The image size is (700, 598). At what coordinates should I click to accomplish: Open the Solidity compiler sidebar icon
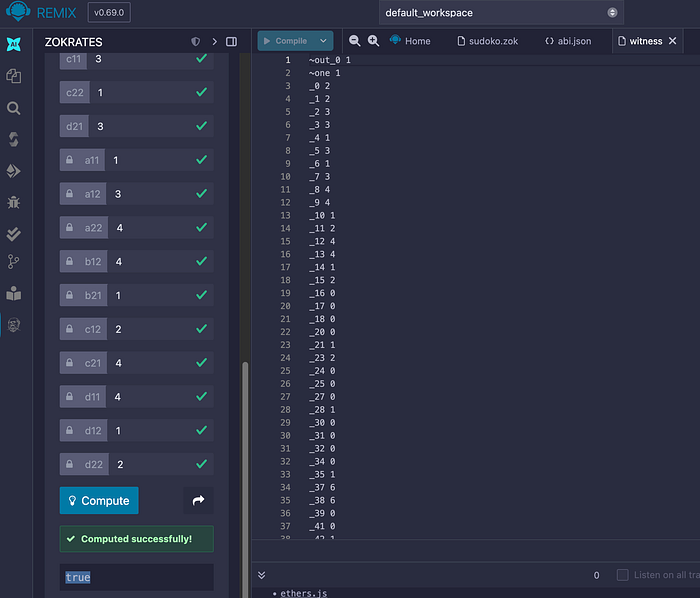[x=13, y=140]
